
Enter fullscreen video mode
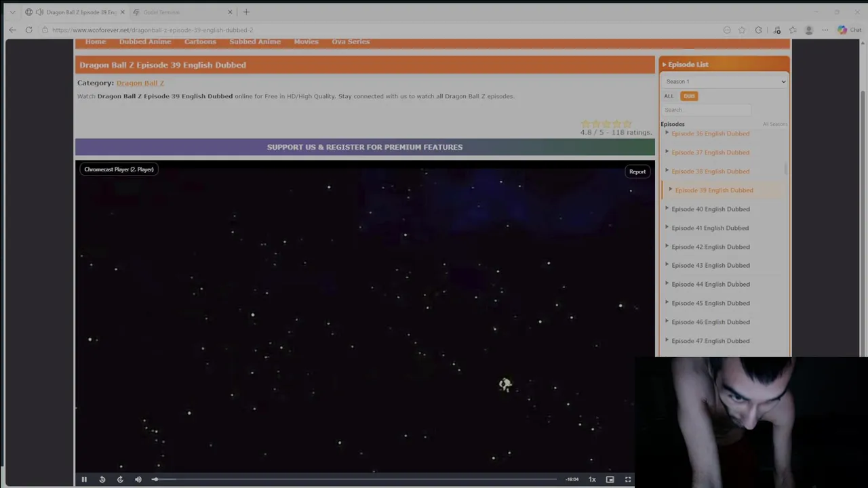(628, 479)
